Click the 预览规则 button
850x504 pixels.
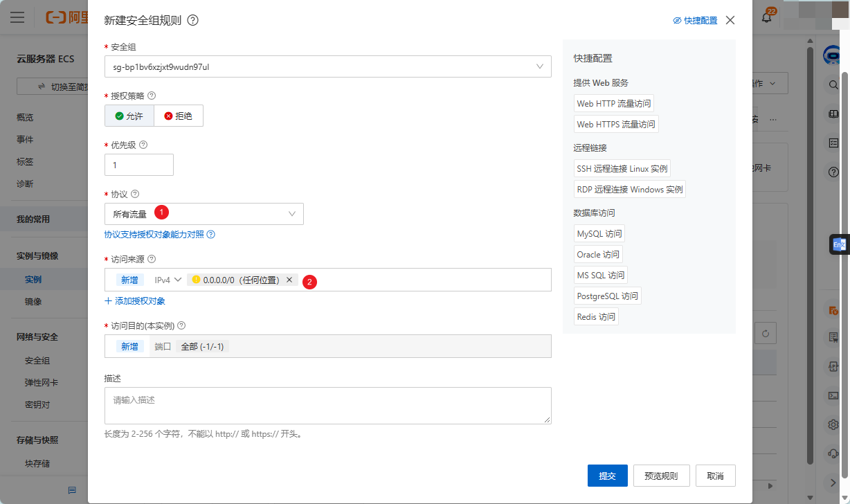click(x=661, y=476)
